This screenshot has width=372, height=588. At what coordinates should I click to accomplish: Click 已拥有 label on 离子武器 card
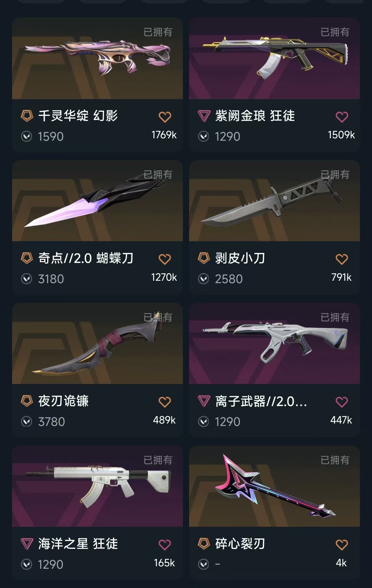[335, 318]
